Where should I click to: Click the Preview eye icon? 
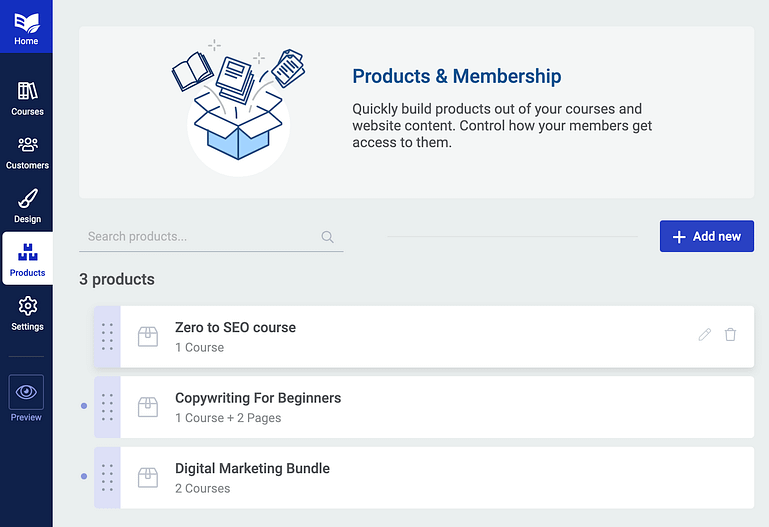click(26, 392)
